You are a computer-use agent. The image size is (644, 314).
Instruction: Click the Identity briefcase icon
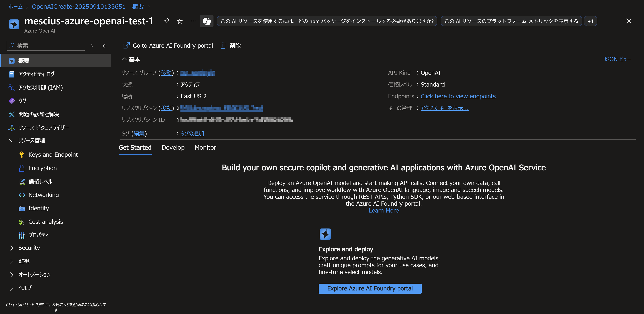[22, 208]
